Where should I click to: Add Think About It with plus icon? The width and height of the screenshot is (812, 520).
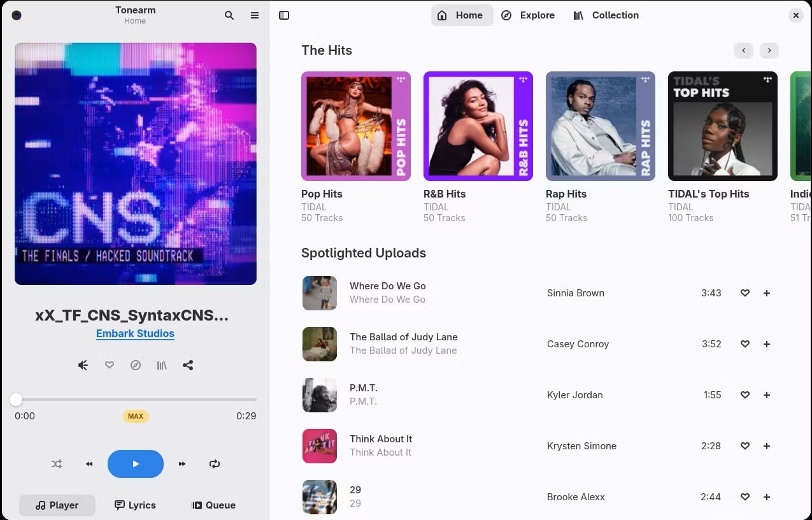click(x=767, y=446)
